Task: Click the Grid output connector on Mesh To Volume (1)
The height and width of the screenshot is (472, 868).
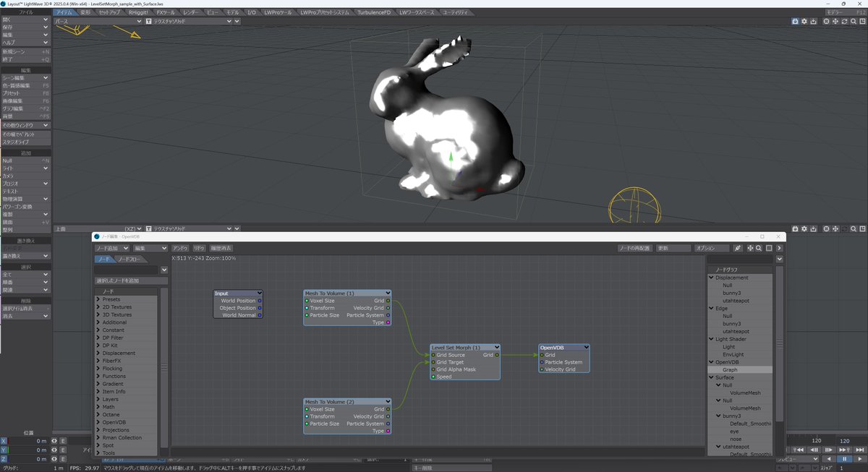Action: 388,301
